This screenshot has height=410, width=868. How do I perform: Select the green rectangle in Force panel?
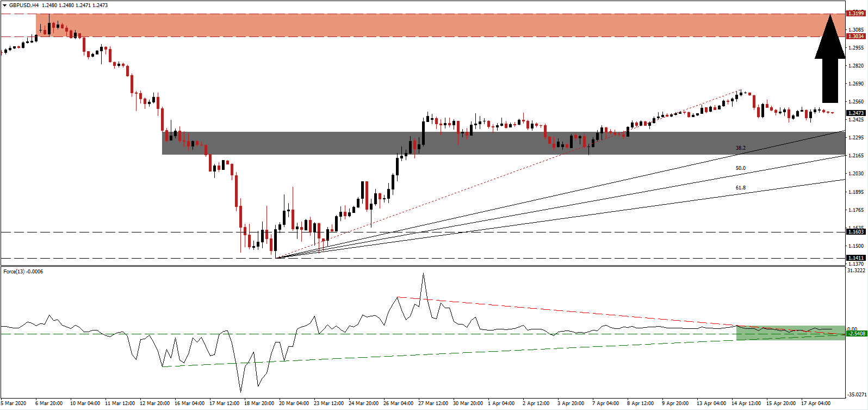[x=790, y=333]
